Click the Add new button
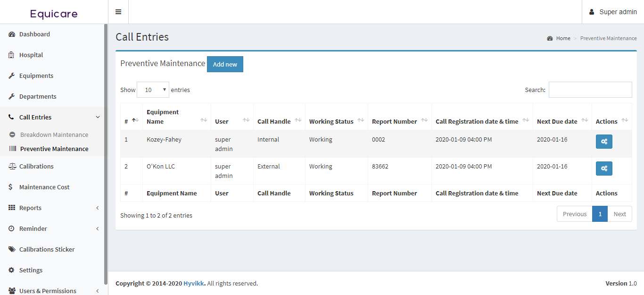The image size is (644, 295). (225, 64)
